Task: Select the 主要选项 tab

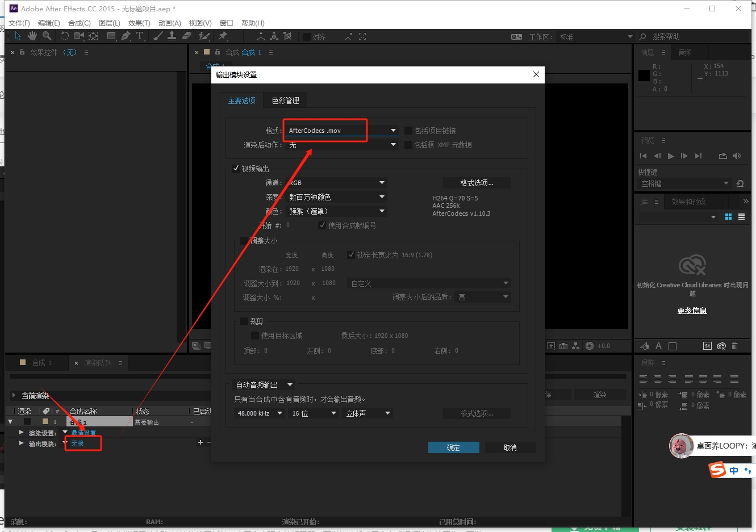Action: click(x=242, y=100)
